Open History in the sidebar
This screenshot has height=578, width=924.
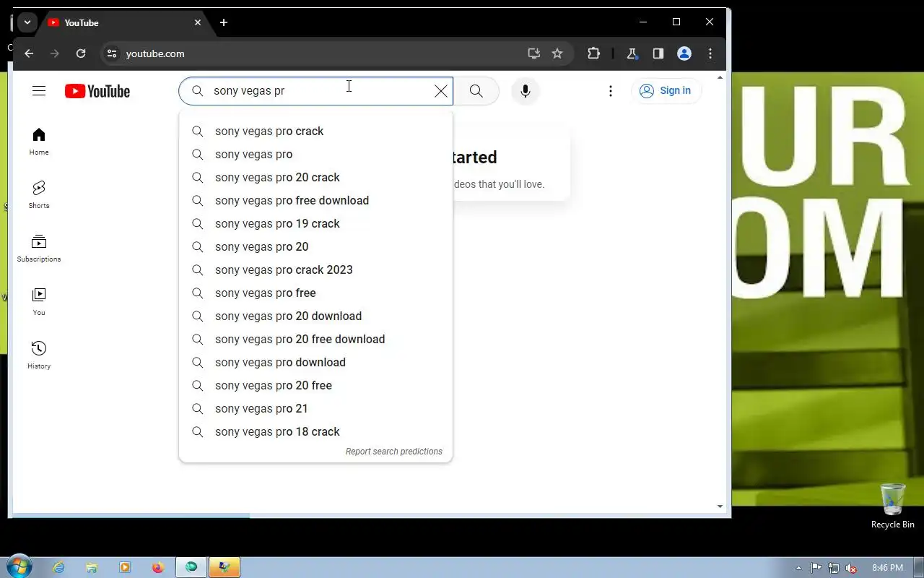[x=39, y=355]
